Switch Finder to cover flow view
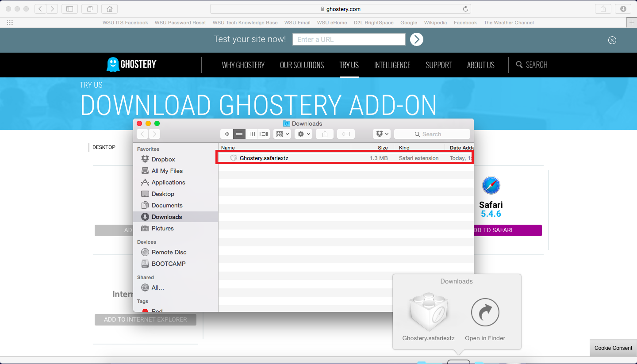Image resolution: width=637 pixels, height=364 pixels. pyautogui.click(x=264, y=134)
